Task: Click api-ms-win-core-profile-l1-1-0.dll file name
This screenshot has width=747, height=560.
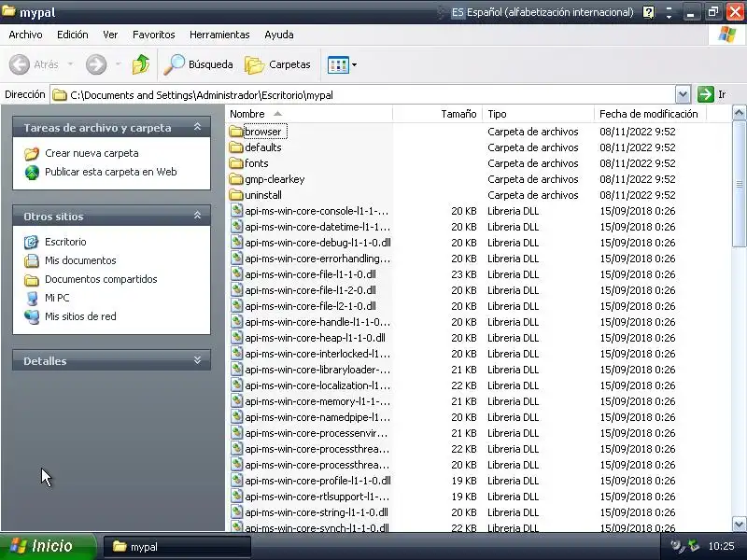Action: (x=317, y=481)
